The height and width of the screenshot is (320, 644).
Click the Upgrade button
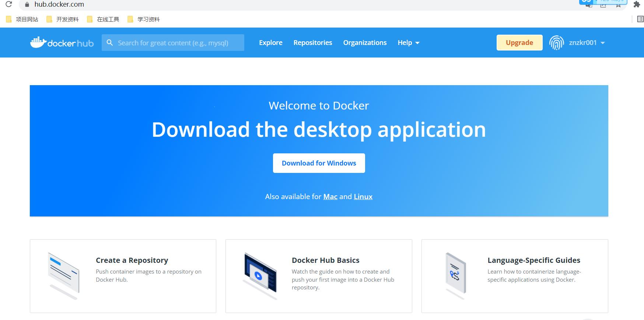point(519,42)
